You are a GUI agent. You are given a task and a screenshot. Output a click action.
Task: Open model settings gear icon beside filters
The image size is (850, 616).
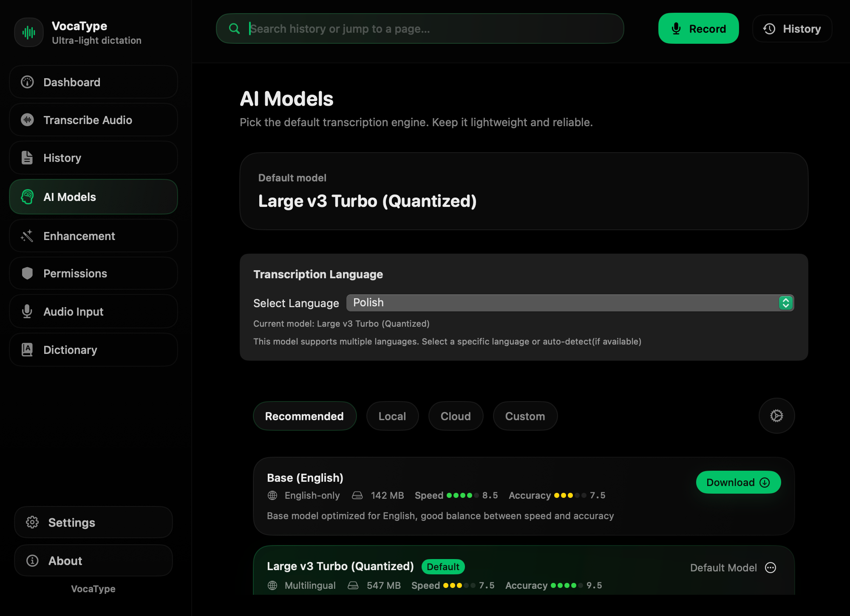tap(776, 416)
